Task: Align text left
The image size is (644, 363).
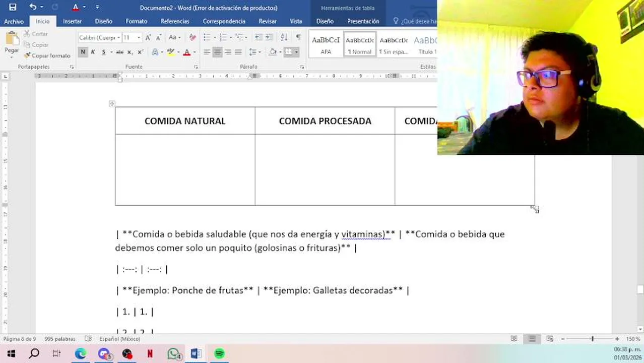Action: point(207,52)
